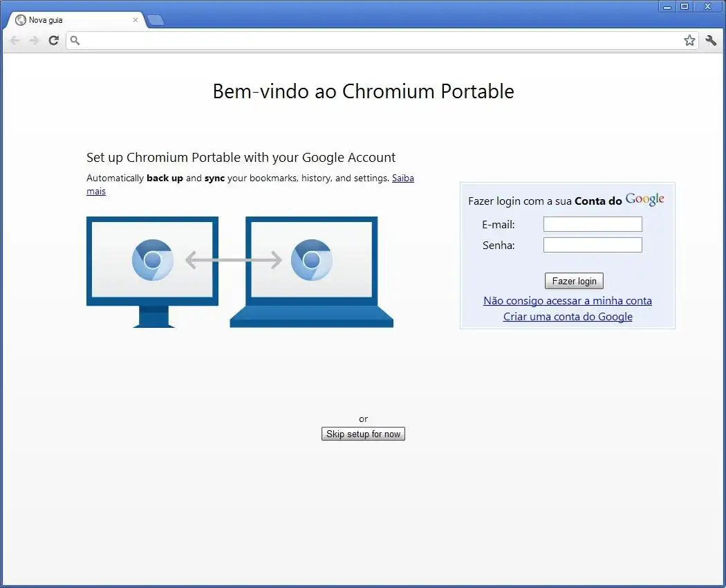This screenshot has width=726, height=588.
Task: Maximize the browser window
Action: coord(685,6)
